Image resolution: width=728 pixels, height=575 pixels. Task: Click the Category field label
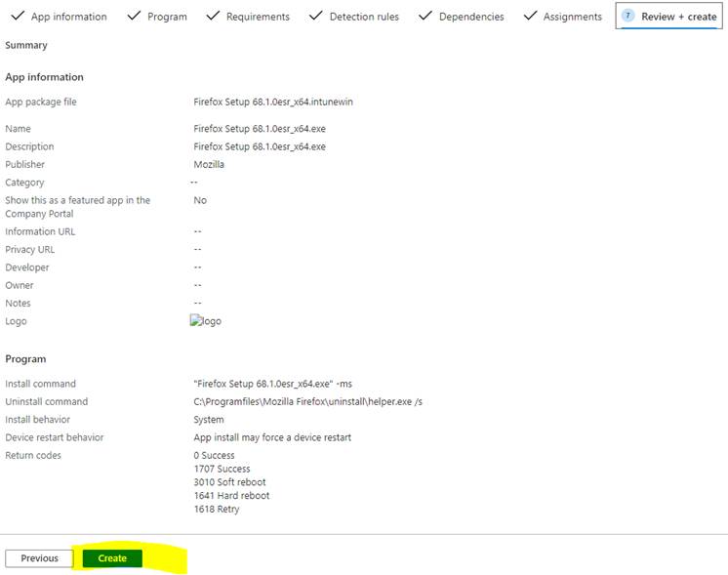pos(24,183)
